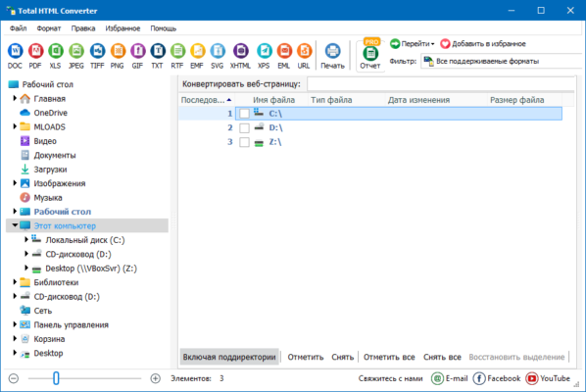The image size is (586, 392).
Task: Choose the GIF format icon
Action: tap(137, 51)
